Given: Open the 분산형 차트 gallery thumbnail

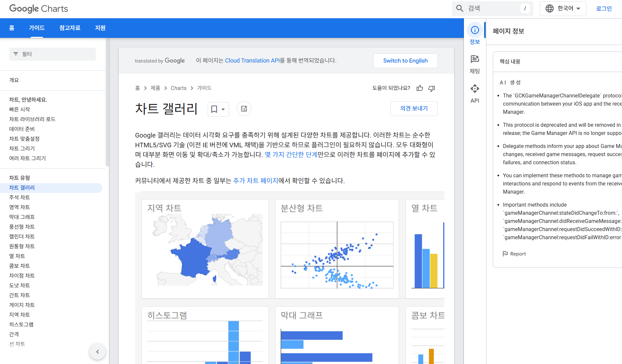Looking at the screenshot, I should 337,249.
